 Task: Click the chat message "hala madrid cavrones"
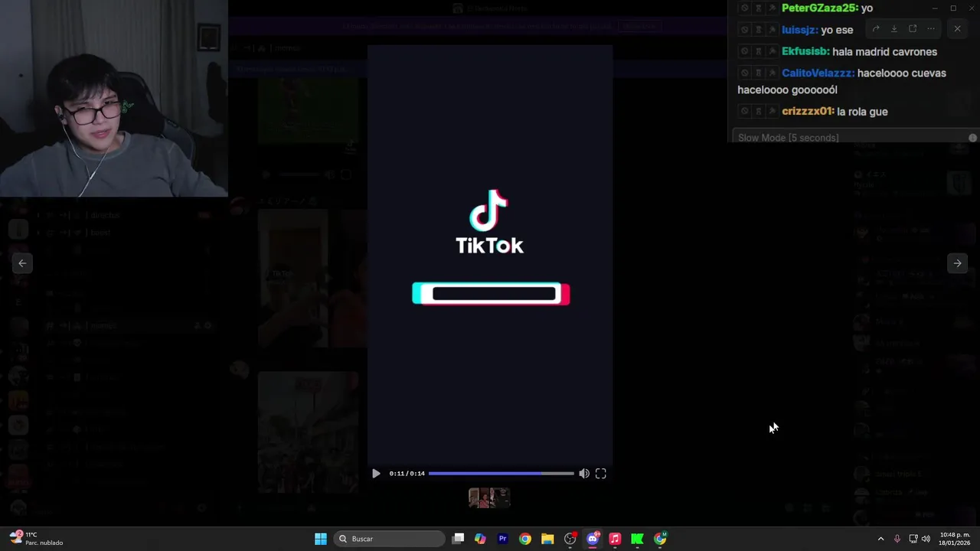884,51
